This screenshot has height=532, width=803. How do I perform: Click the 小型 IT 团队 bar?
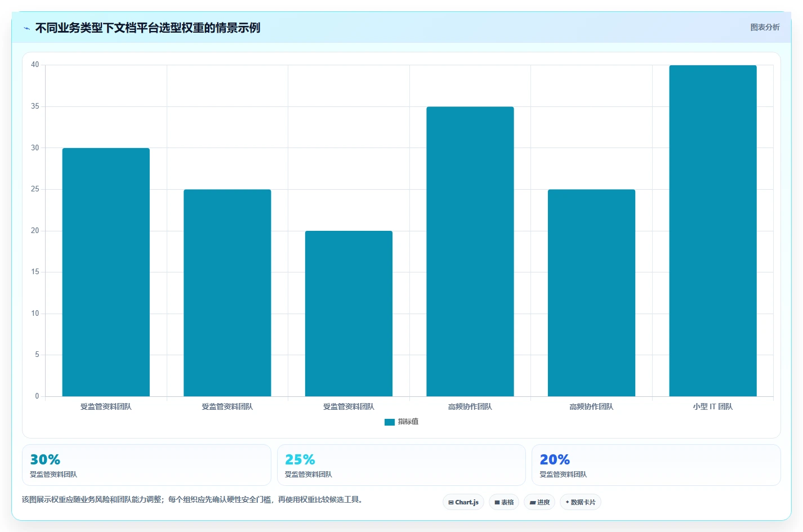tap(713, 231)
